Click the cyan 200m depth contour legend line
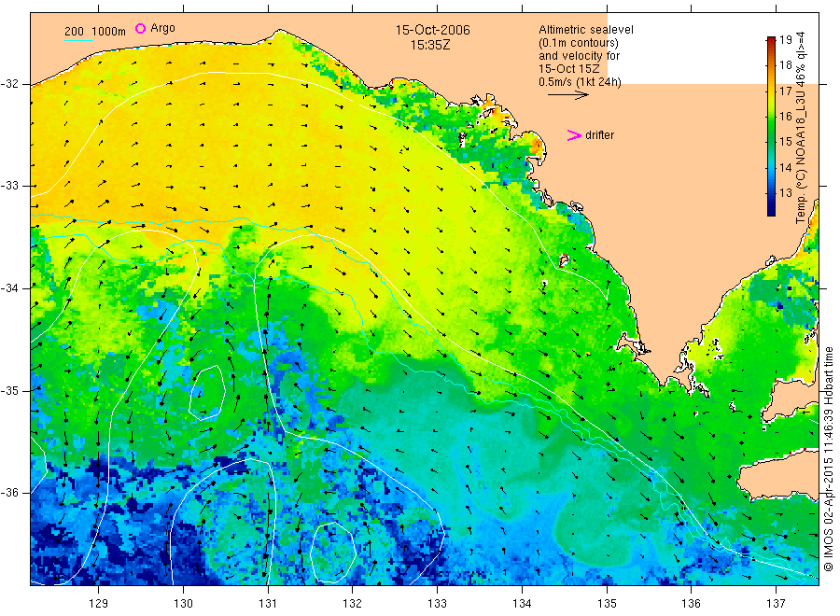Image resolution: width=840 pixels, height=616 pixels. point(78,41)
